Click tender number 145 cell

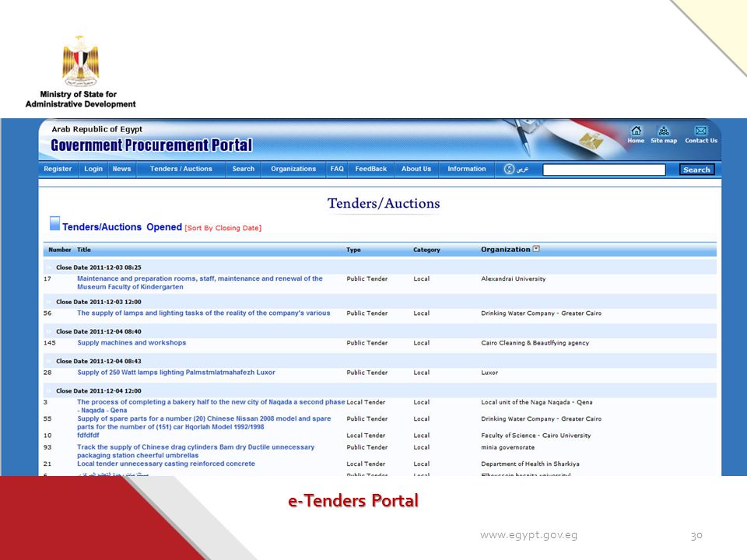[50, 343]
